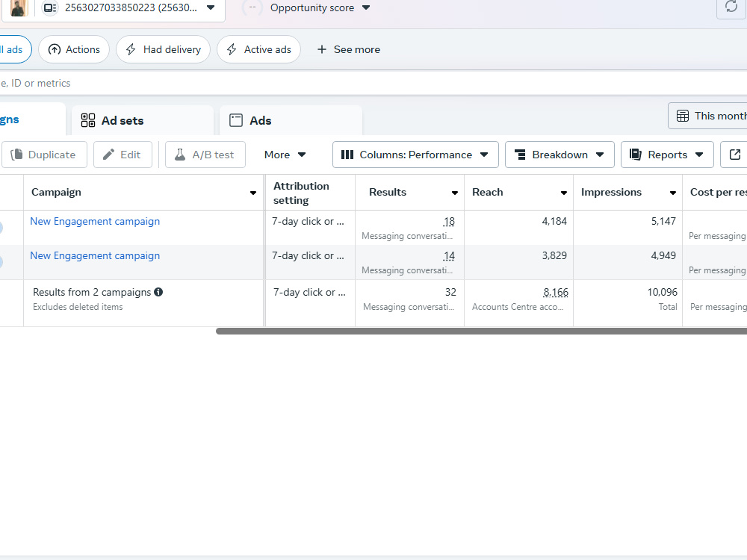Click the 18 results value
747x560 pixels.
tap(449, 222)
